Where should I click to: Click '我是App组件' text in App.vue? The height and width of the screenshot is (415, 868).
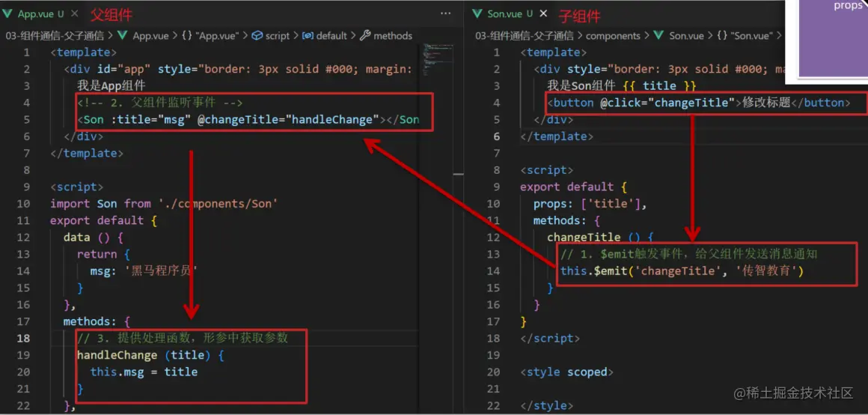point(111,86)
